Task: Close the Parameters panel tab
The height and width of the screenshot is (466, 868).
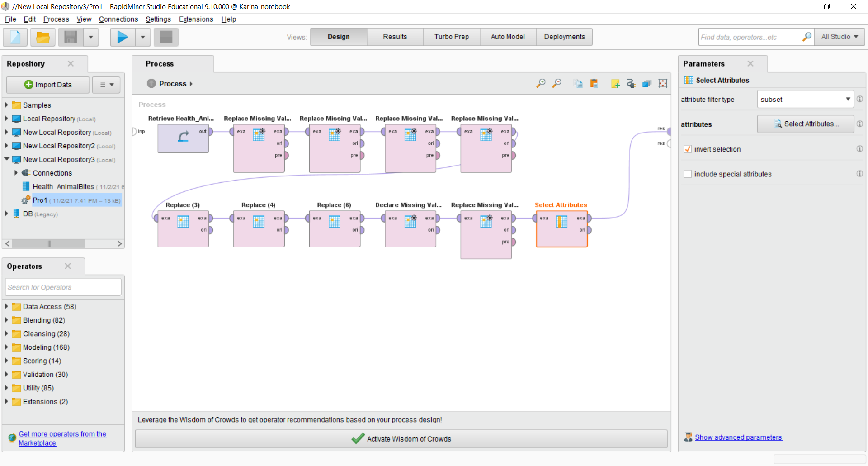Action: click(750, 64)
